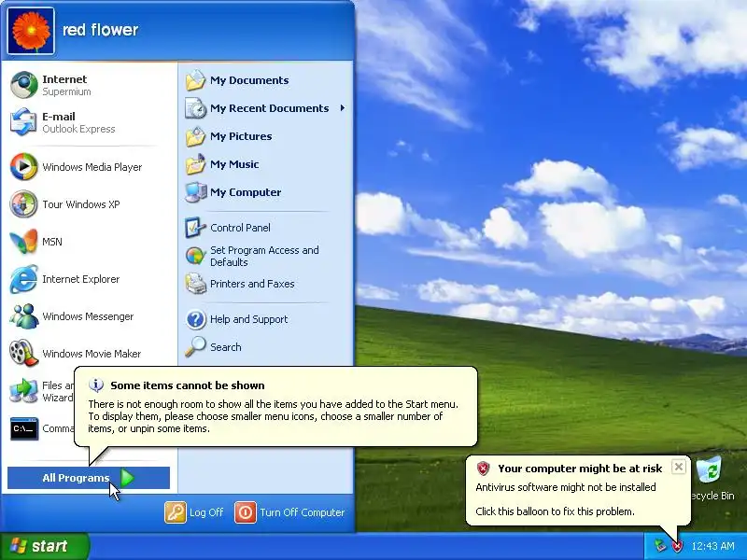Start Tour Windows XP icon
The width and height of the screenshot is (747, 560).
(24, 204)
